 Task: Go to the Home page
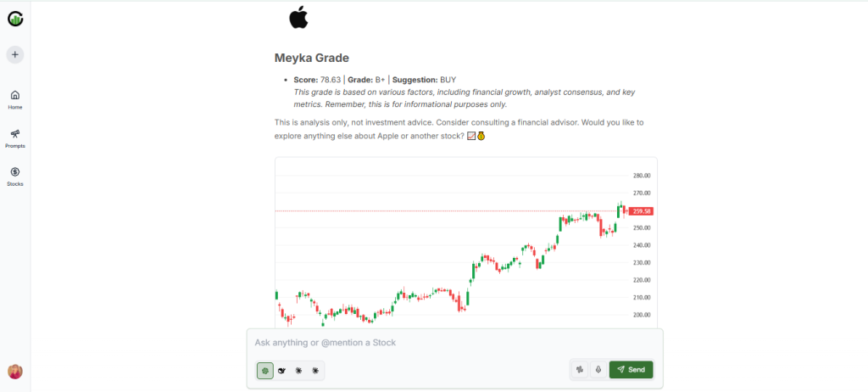click(x=15, y=98)
